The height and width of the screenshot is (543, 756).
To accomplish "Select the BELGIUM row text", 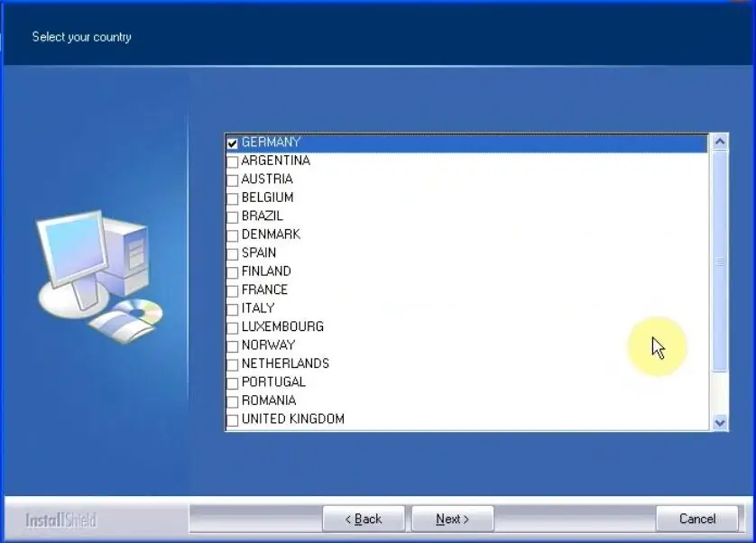I will [x=268, y=198].
